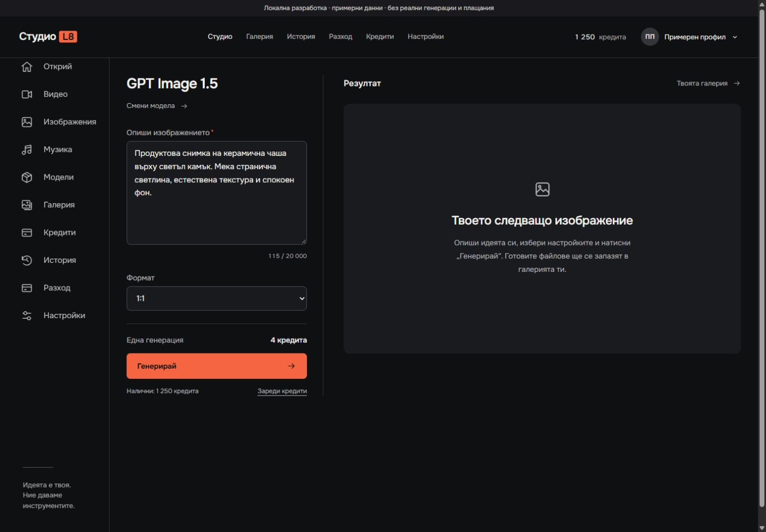Click the Смени модела link

[x=157, y=106]
